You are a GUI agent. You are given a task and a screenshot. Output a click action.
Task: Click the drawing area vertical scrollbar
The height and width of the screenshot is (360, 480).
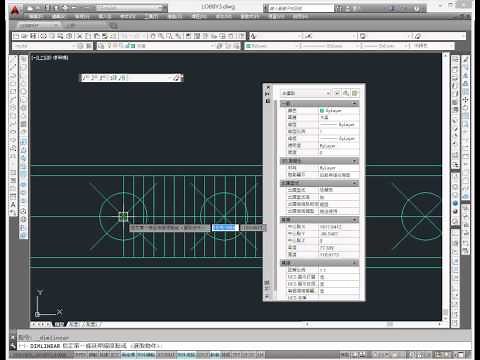point(445,187)
